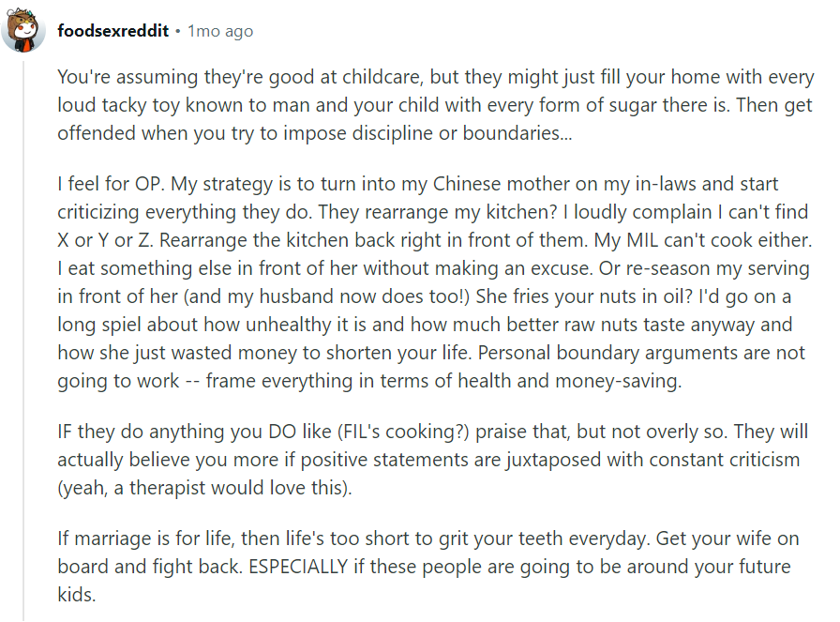Click the word "kids." at the comment's end
The image size is (840, 622).
coord(77,595)
